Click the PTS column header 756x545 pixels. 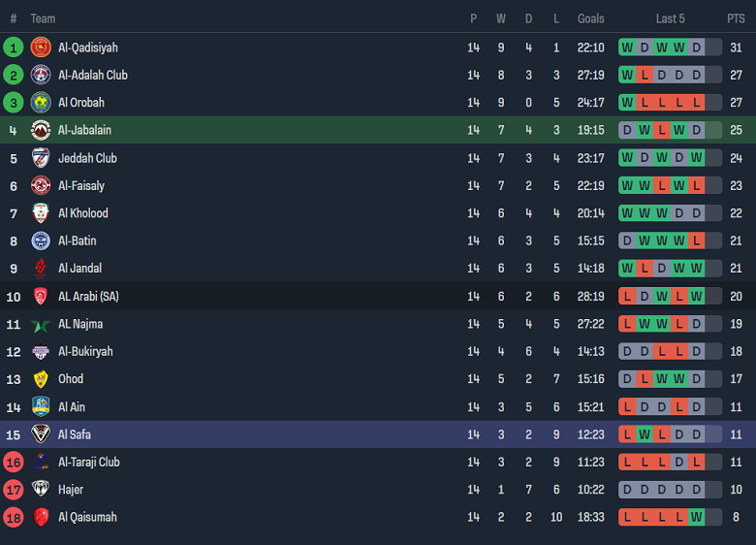tap(736, 18)
